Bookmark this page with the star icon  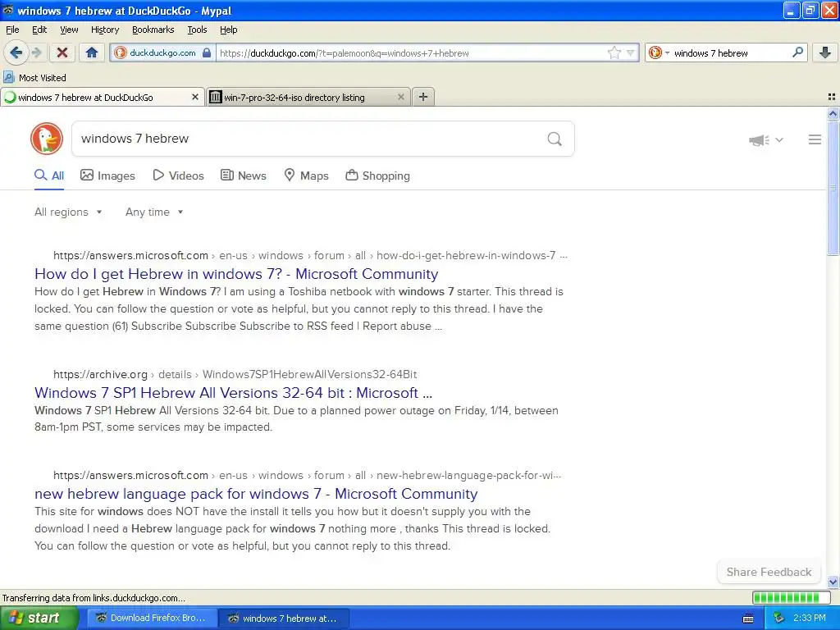click(614, 52)
